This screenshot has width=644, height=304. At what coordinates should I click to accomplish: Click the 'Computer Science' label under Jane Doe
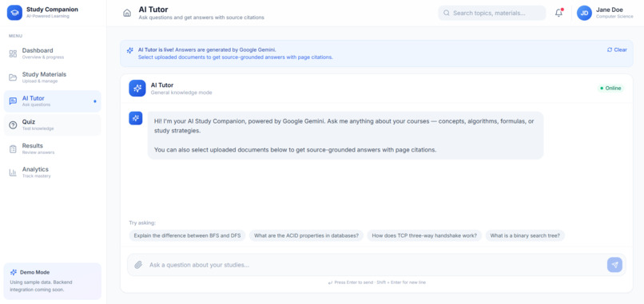click(614, 17)
